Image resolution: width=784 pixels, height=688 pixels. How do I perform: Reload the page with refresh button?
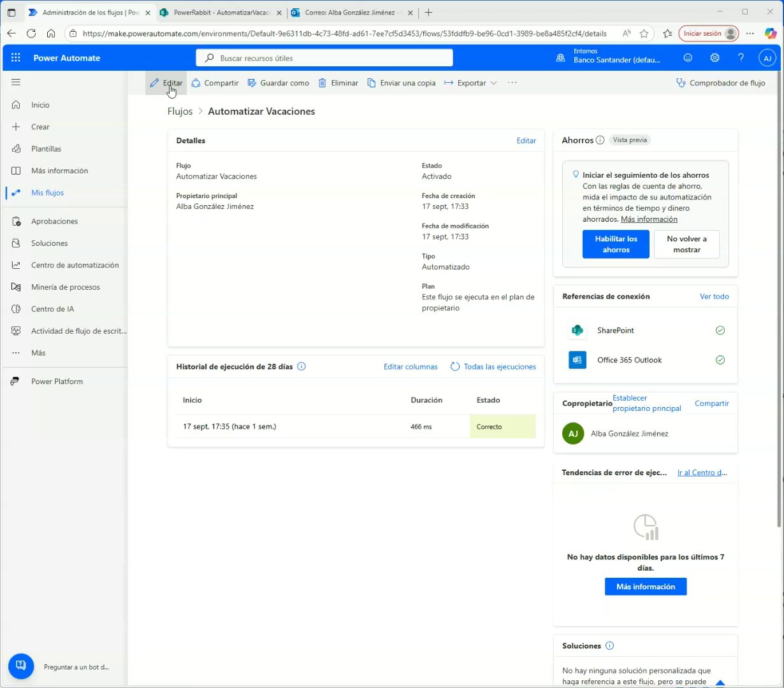(31, 34)
